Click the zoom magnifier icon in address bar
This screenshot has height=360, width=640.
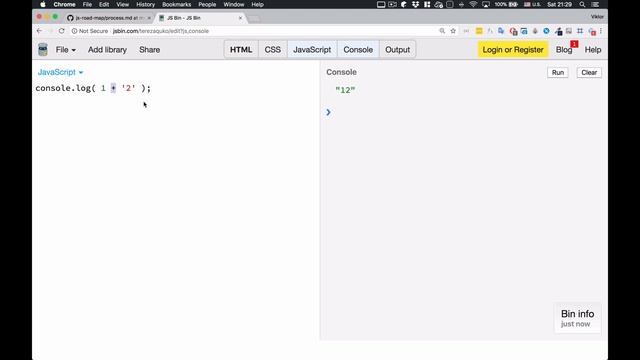(442, 31)
